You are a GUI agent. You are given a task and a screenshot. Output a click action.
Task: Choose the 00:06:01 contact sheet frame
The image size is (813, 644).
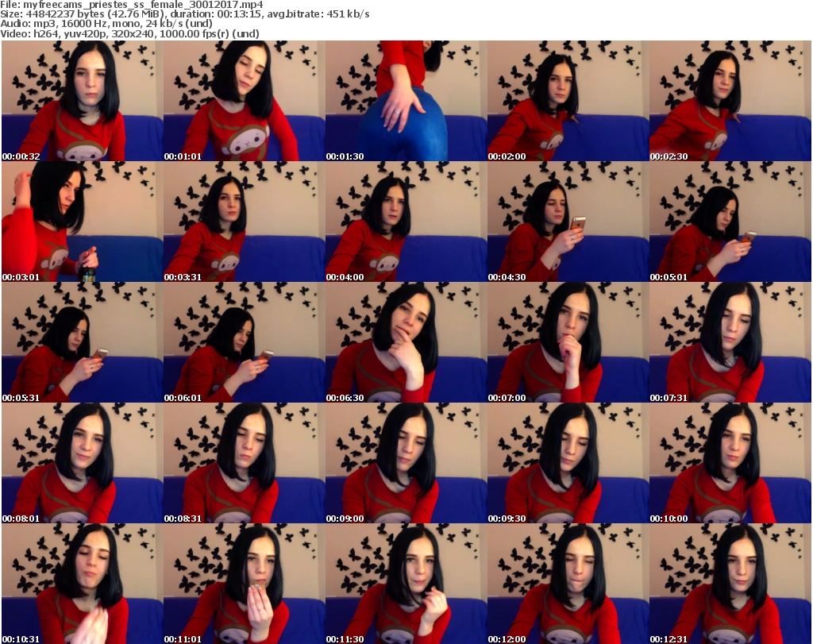pos(245,342)
